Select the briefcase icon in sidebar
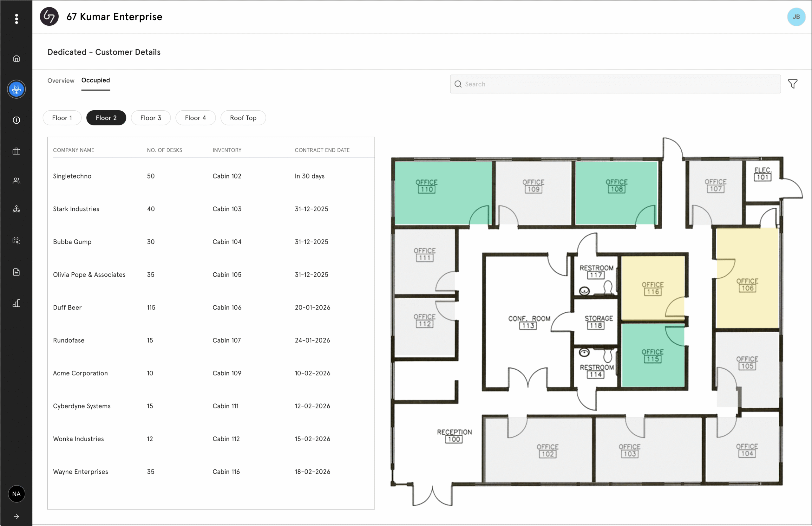The height and width of the screenshot is (526, 812). coord(16,151)
